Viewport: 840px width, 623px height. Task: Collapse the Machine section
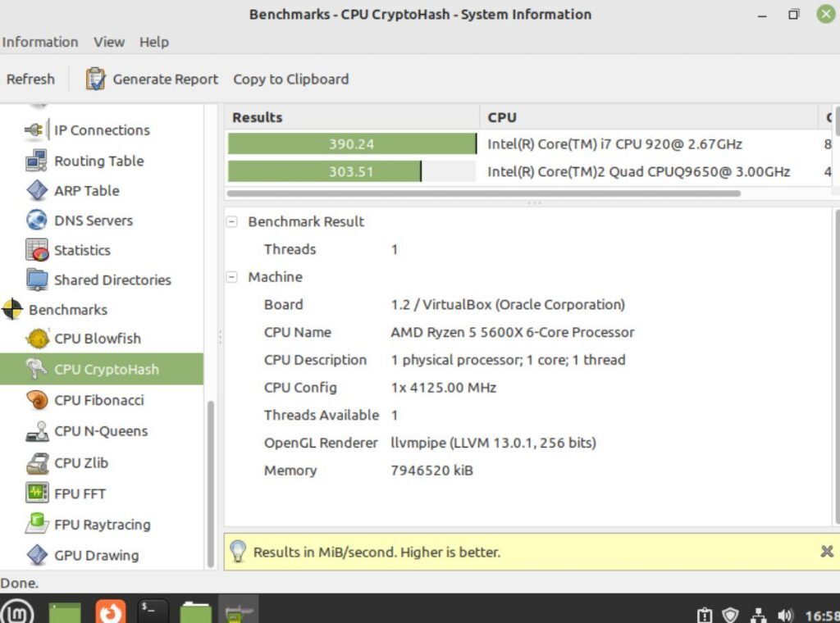231,277
